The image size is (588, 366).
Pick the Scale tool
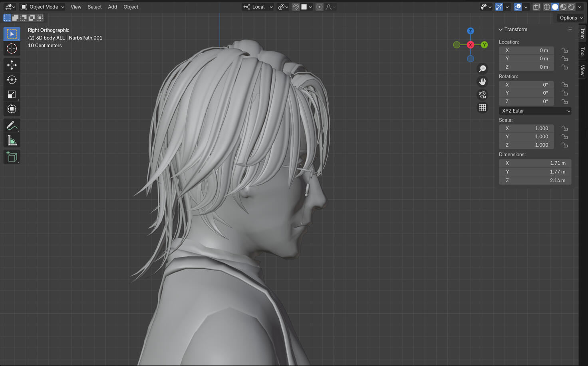(12, 94)
